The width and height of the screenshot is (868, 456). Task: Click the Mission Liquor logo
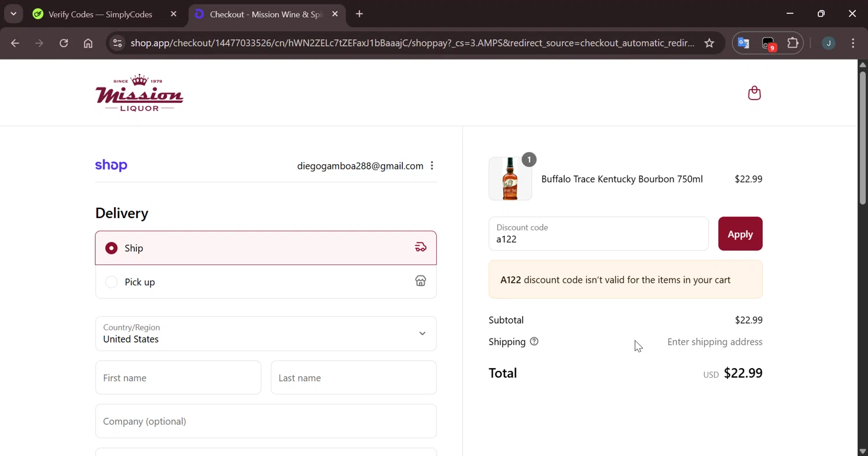tap(139, 93)
